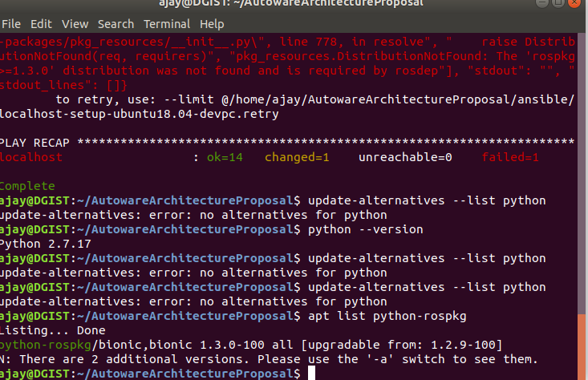Open the Help menu
The width and height of the screenshot is (588, 380).
pos(212,24)
